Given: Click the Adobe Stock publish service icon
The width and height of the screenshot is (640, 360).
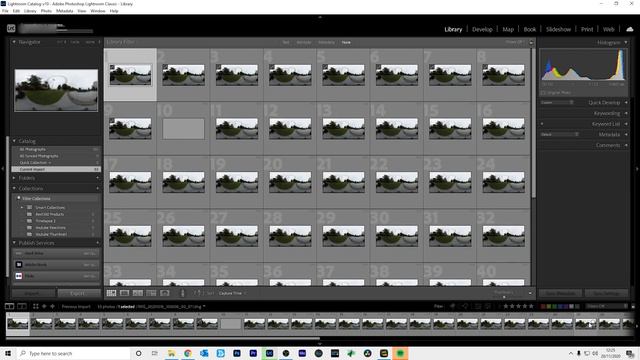Looking at the screenshot, I should pos(19,264).
